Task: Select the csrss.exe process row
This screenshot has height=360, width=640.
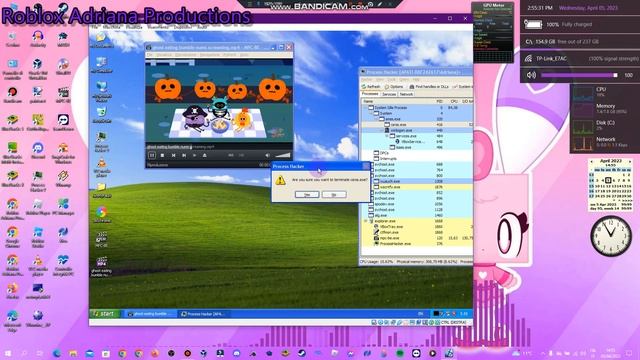Action: click(x=416, y=124)
